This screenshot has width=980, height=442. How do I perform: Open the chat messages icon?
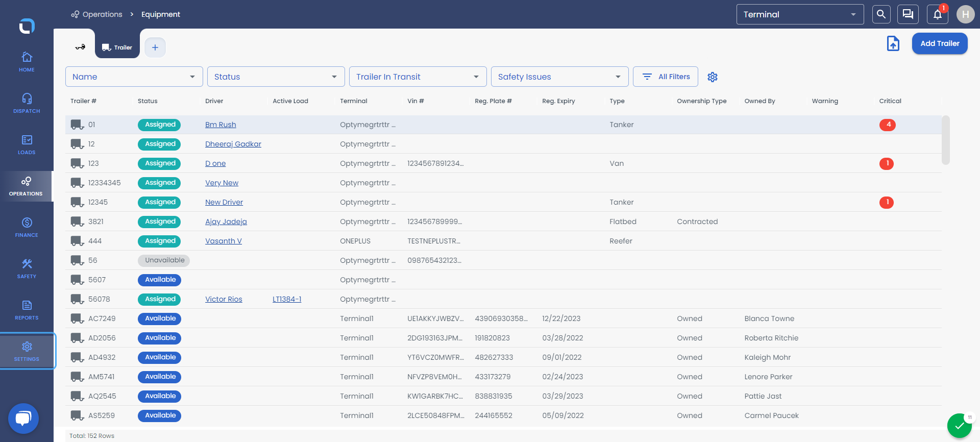coord(908,14)
